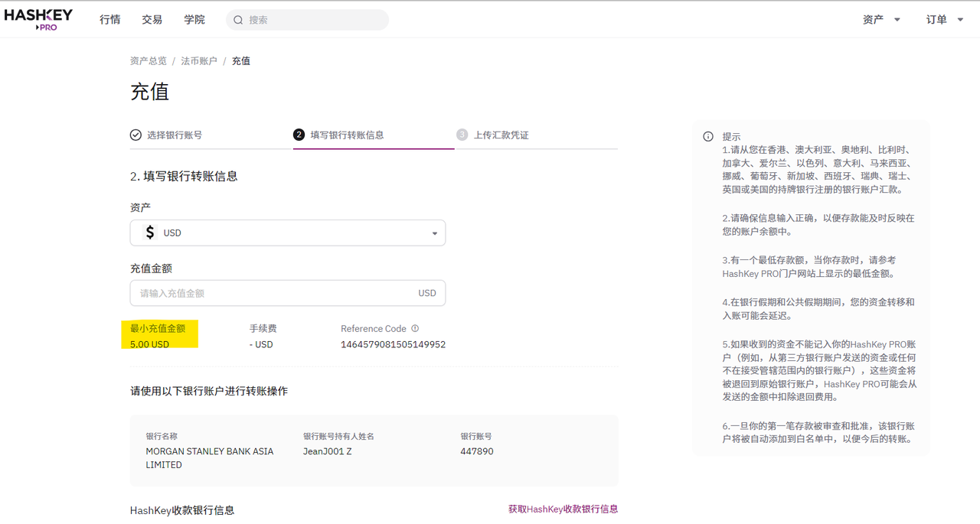Image resolution: width=980 pixels, height=524 pixels.
Task: Click the step 3 circle icon
Action: tap(462, 135)
